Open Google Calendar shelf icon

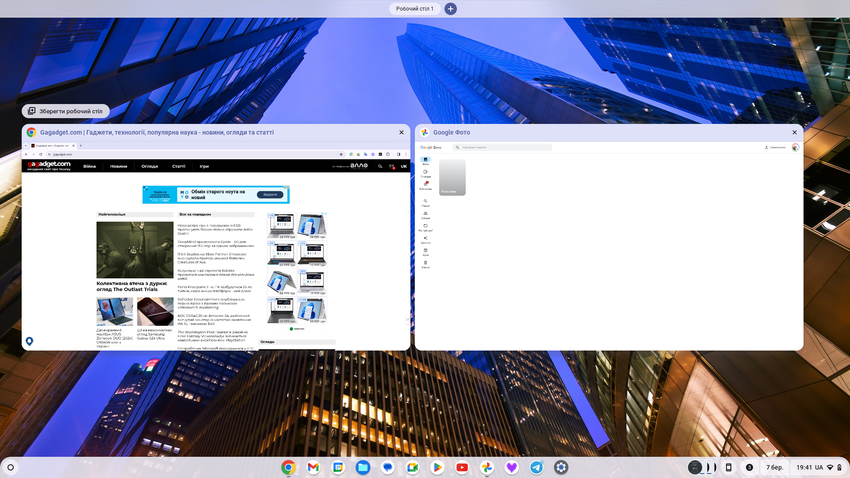click(338, 467)
